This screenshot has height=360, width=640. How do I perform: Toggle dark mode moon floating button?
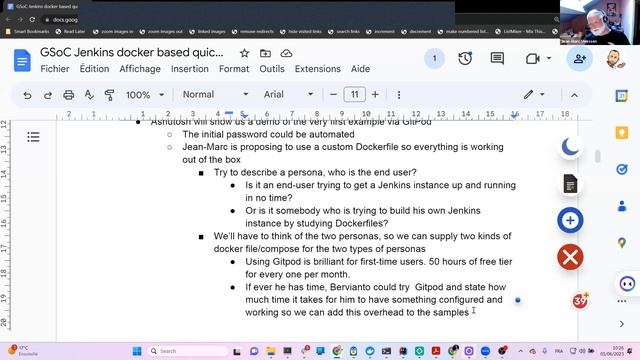click(570, 147)
